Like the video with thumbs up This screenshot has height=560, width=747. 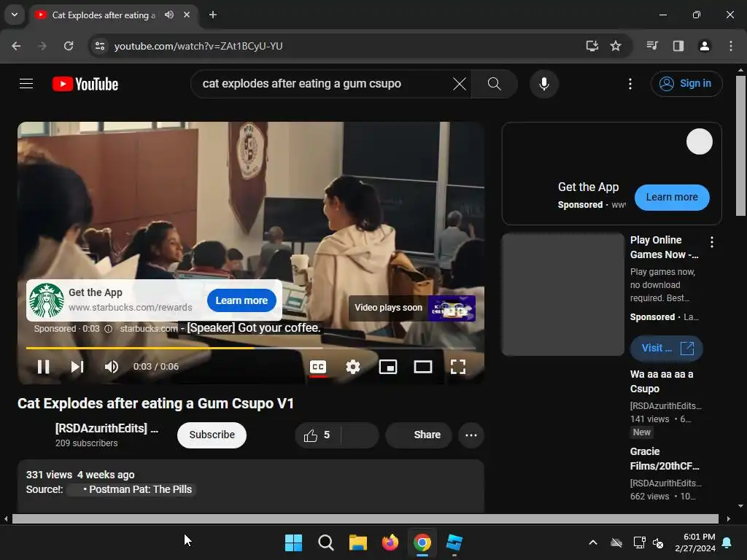point(317,435)
